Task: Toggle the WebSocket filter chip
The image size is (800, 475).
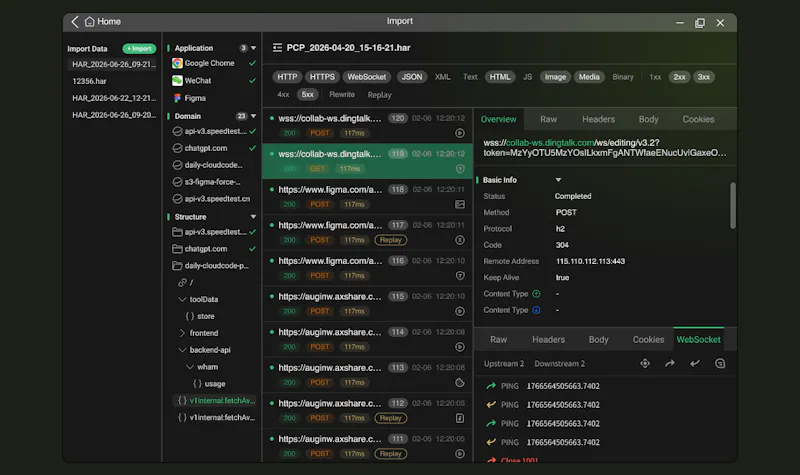Action: pos(366,77)
